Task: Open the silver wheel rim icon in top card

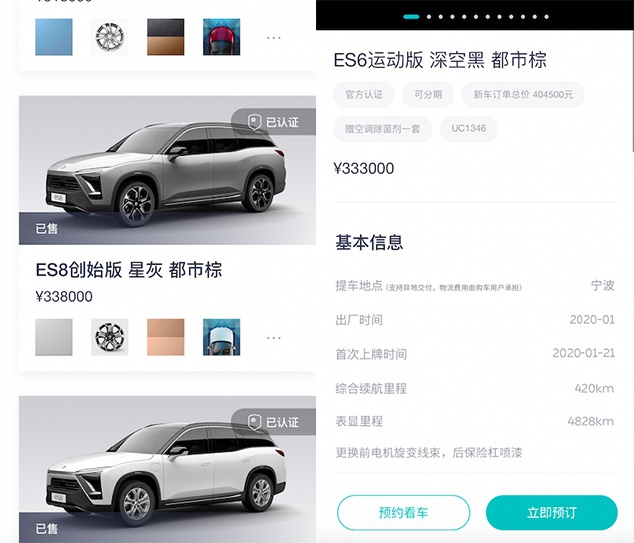Action: coord(110,37)
